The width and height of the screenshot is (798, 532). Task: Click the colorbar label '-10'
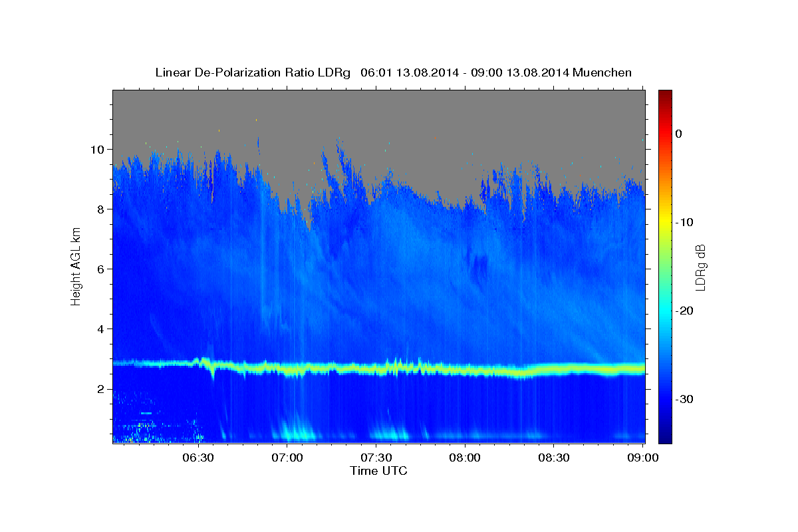coord(685,222)
